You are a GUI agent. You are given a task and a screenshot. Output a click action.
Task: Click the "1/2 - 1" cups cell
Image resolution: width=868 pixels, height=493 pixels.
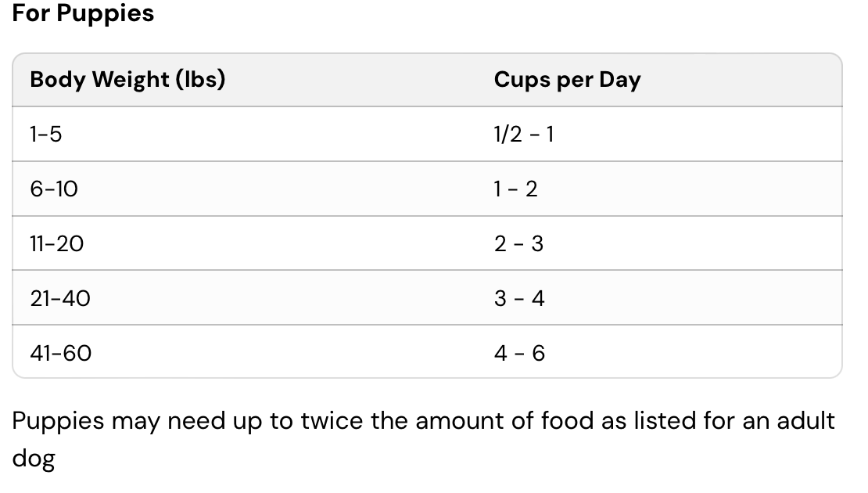[x=523, y=135]
